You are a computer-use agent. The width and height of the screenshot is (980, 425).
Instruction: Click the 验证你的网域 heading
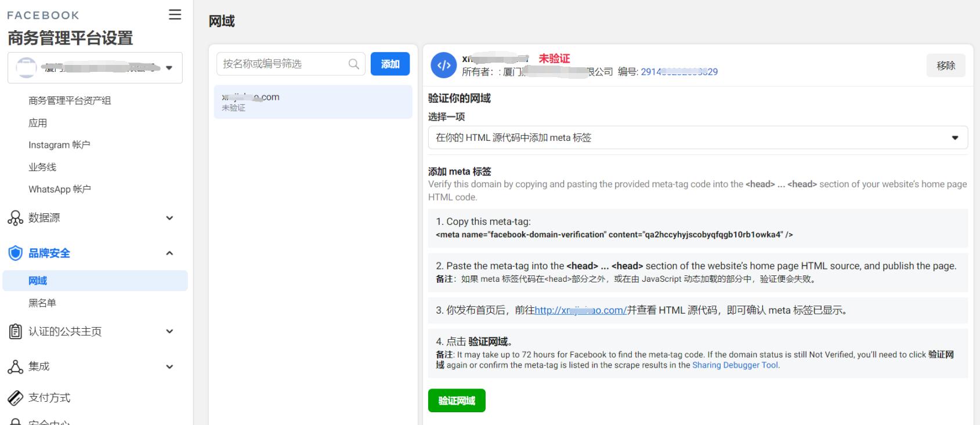pos(460,99)
